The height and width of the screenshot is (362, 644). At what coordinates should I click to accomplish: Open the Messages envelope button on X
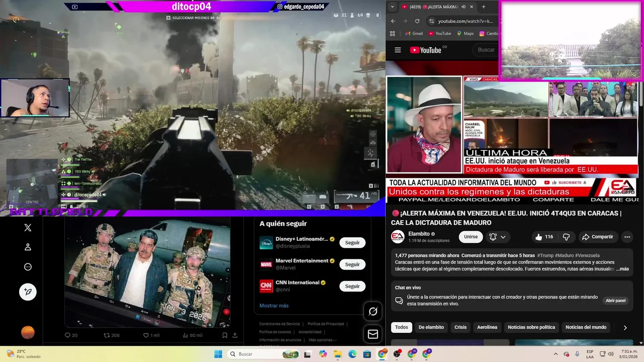tap(373, 334)
